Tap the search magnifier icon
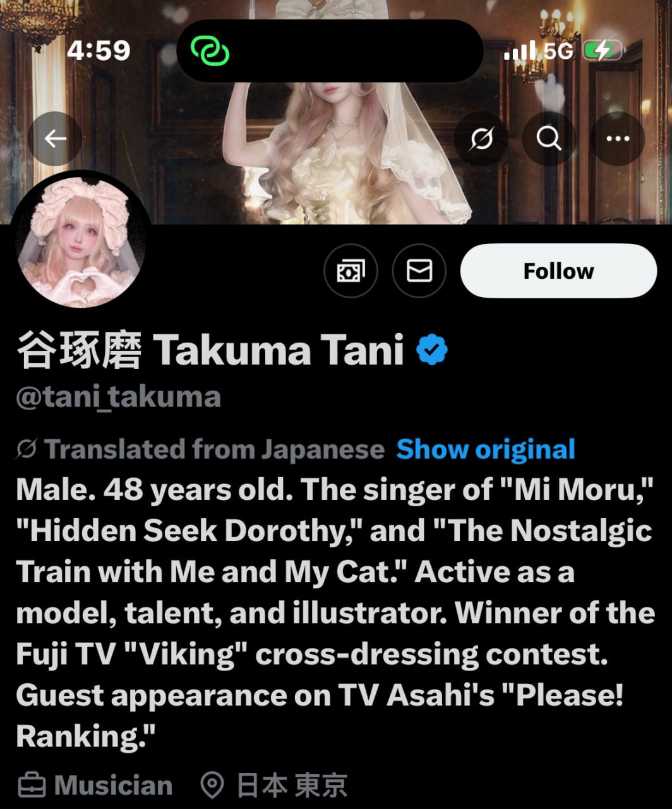 click(x=549, y=138)
